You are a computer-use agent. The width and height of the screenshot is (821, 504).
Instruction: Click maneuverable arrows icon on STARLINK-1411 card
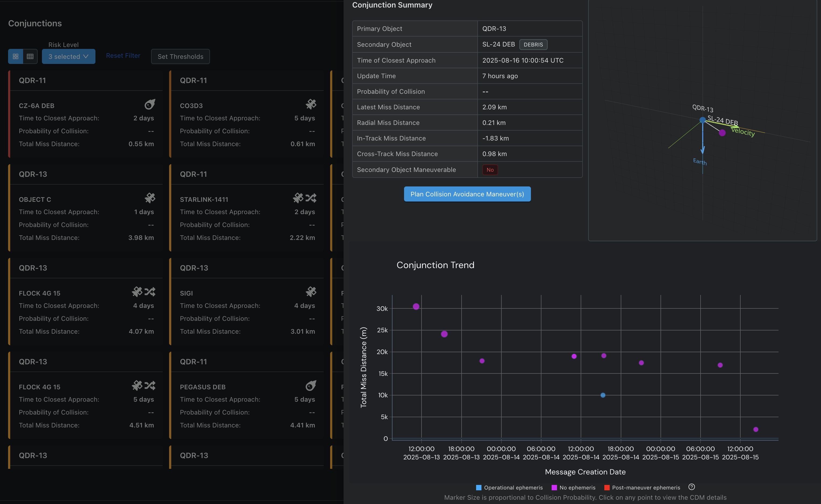tap(311, 198)
